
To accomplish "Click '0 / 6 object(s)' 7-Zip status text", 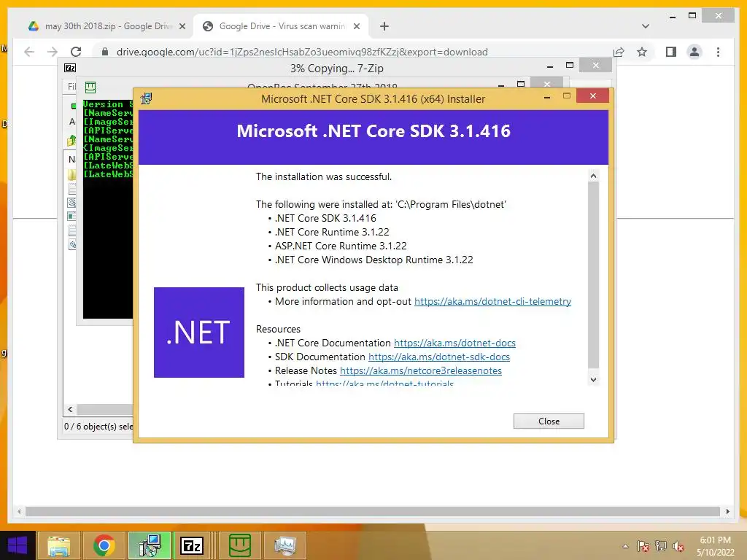I will 98,426.
